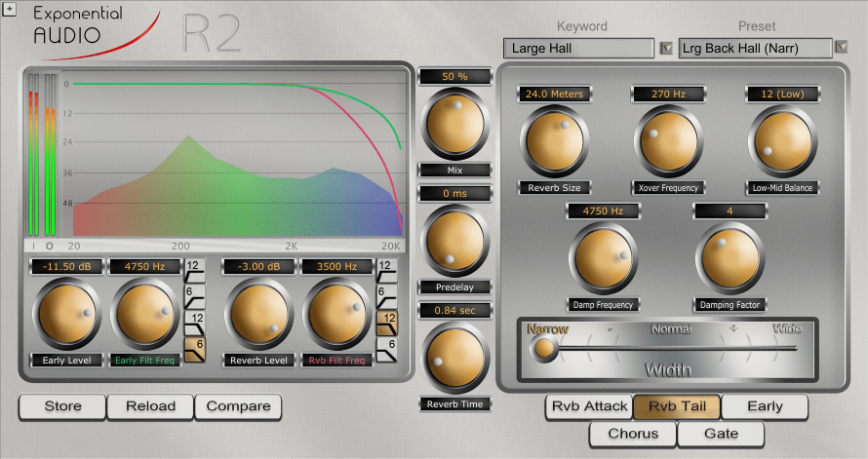Image resolution: width=868 pixels, height=459 pixels.
Task: Click the 24.0 Meters reverb size field
Action: pyautogui.click(x=555, y=94)
